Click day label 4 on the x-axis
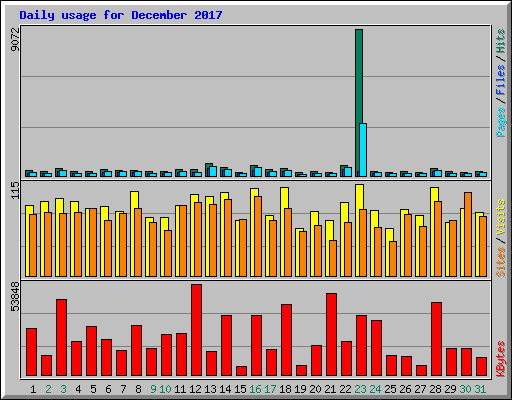Image resolution: width=512 pixels, height=400 pixels. point(78,389)
